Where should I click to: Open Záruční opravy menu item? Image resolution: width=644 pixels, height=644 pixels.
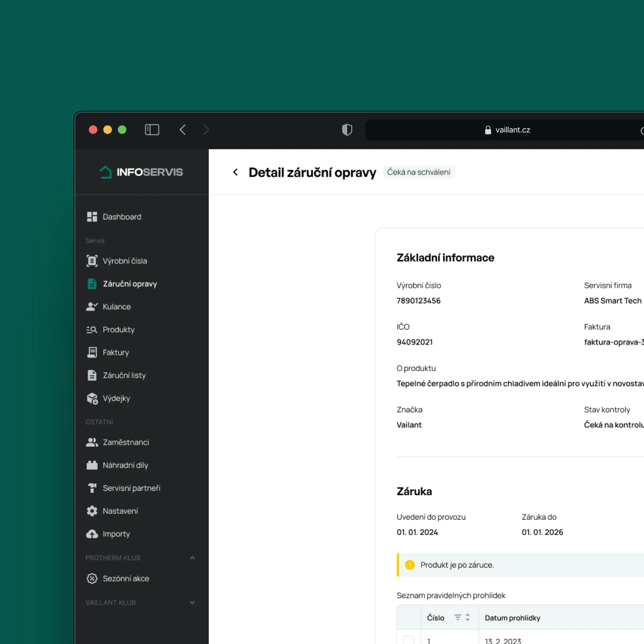130,284
